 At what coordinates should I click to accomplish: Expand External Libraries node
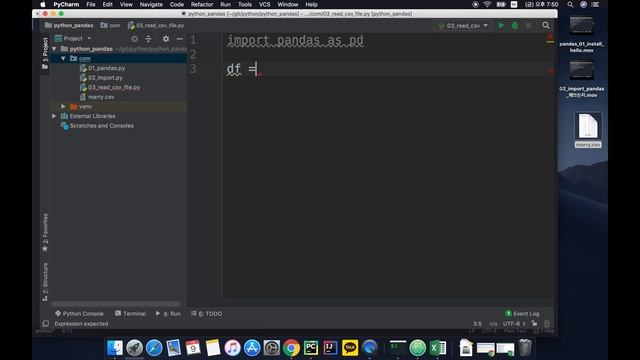pyautogui.click(x=54, y=116)
